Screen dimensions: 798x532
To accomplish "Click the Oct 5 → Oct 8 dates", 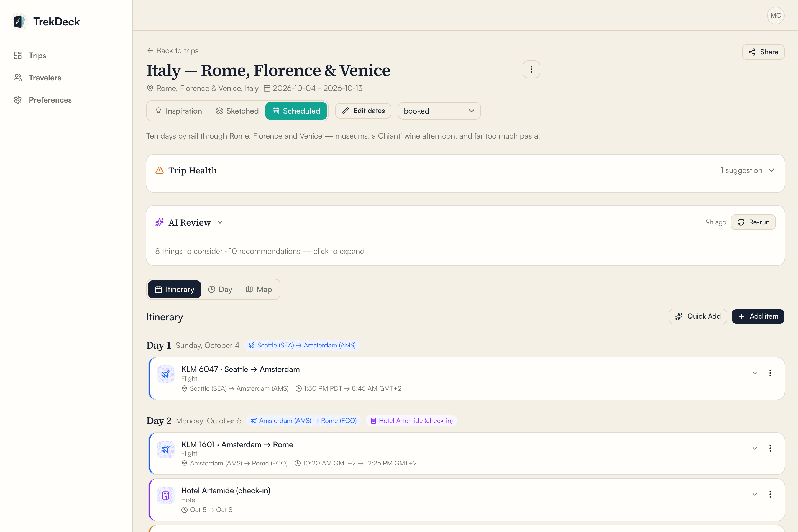I will [x=211, y=510].
